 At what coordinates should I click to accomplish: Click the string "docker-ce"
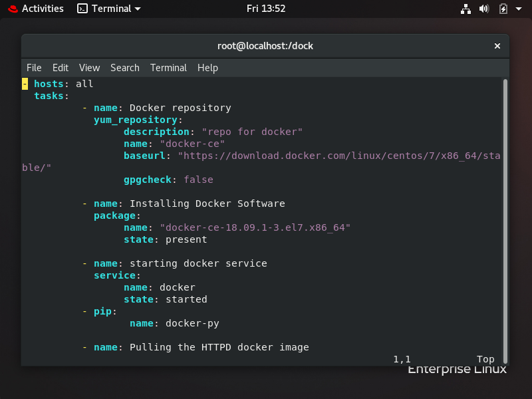[192, 144]
